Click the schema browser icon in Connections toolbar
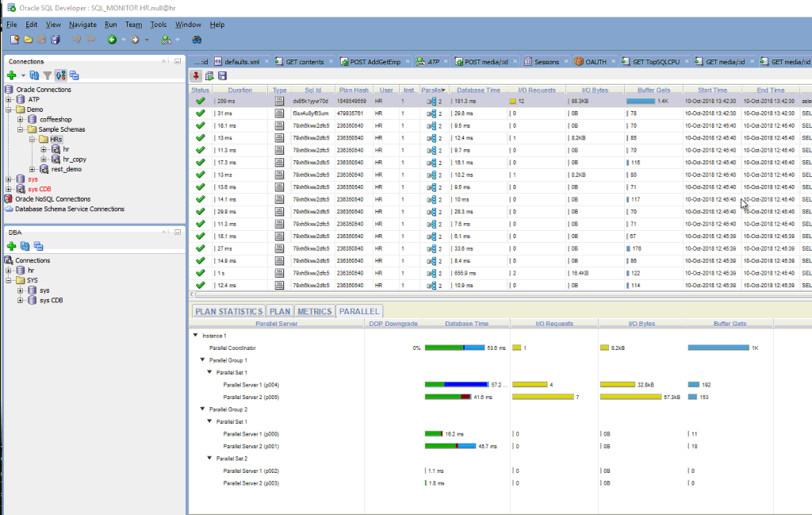Image resolution: width=812 pixels, height=515 pixels. (x=60, y=75)
